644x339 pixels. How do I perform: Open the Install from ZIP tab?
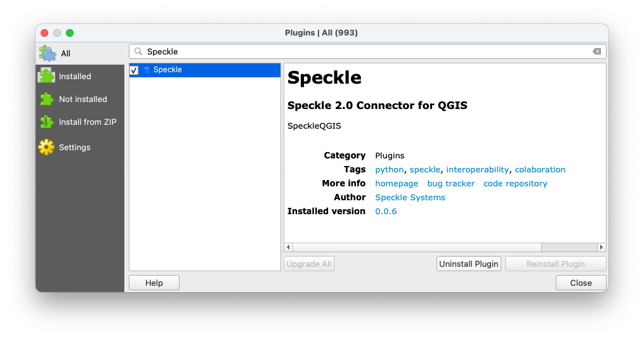80,122
